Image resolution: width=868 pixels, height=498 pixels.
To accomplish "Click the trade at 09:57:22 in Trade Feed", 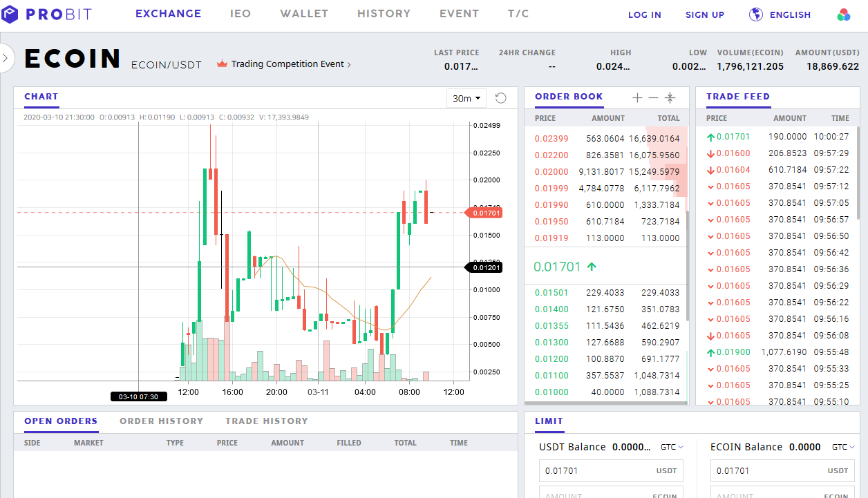I will tap(777, 170).
